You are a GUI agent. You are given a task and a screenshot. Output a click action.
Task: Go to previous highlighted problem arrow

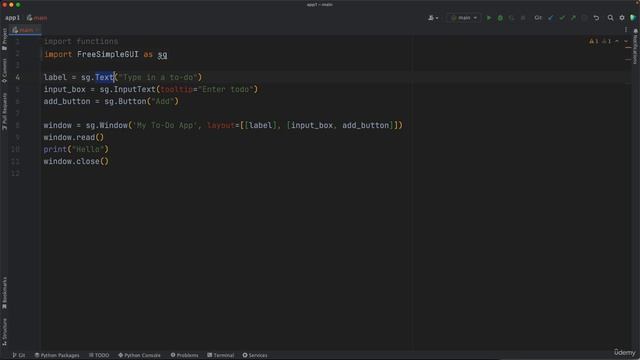[x=617, y=41]
